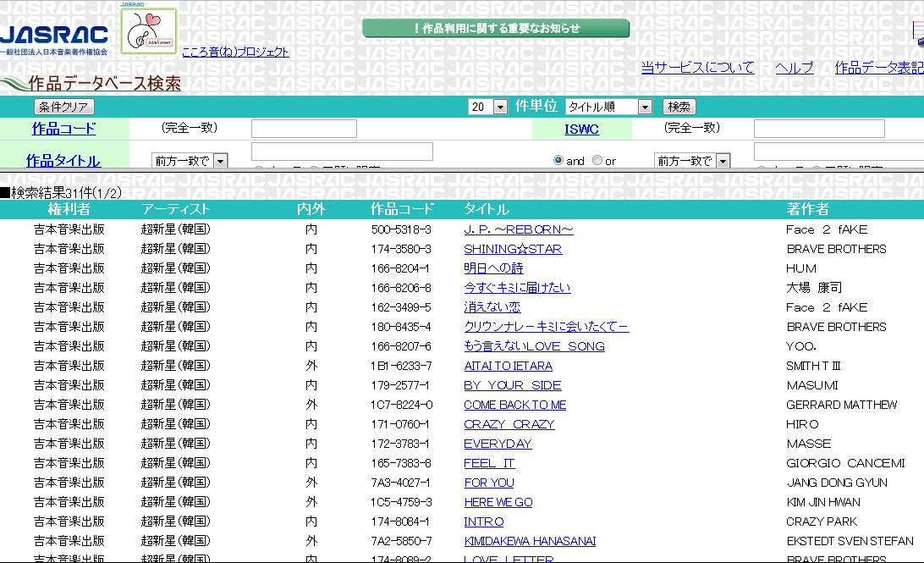Viewport: 924px width, 563px height.
Task: Click the 内外 column header
Action: [311, 209]
